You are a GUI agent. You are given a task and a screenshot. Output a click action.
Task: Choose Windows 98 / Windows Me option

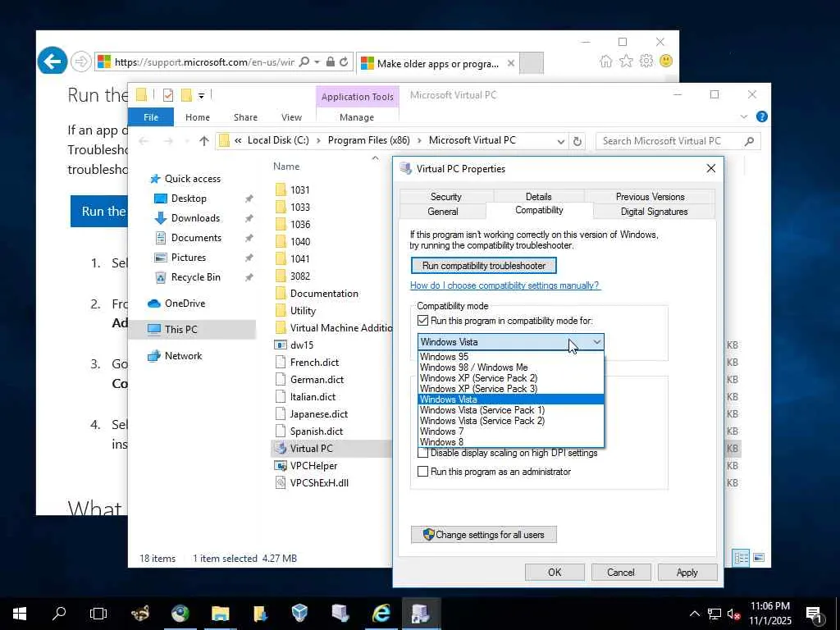pyautogui.click(x=510, y=367)
